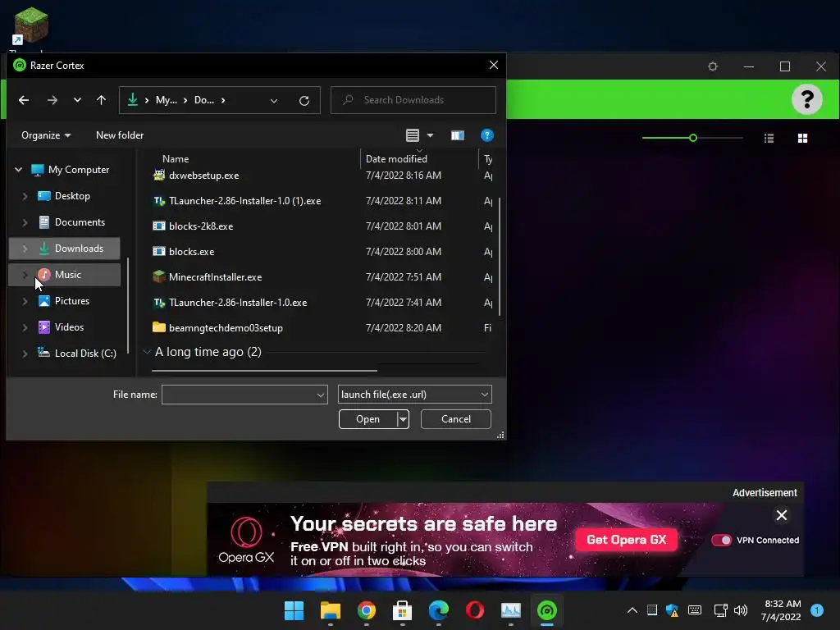
Task: Select blocks.exe file
Action: pyautogui.click(x=191, y=252)
